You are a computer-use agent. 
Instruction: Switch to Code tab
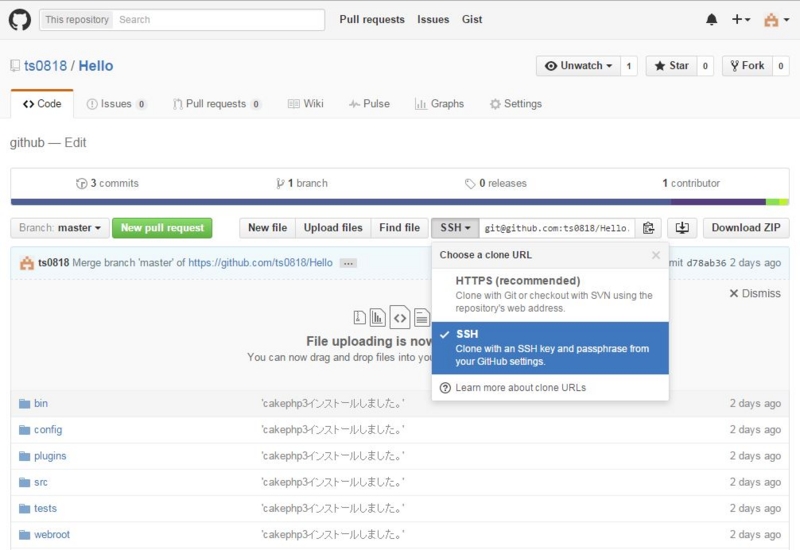click(x=42, y=104)
